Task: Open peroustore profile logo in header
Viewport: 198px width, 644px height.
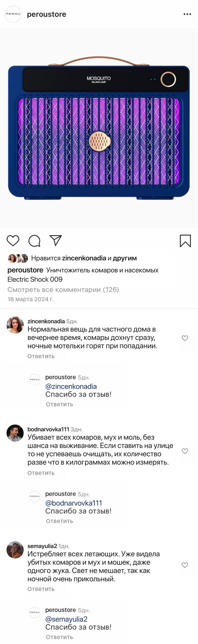Action: pyautogui.click(x=13, y=14)
